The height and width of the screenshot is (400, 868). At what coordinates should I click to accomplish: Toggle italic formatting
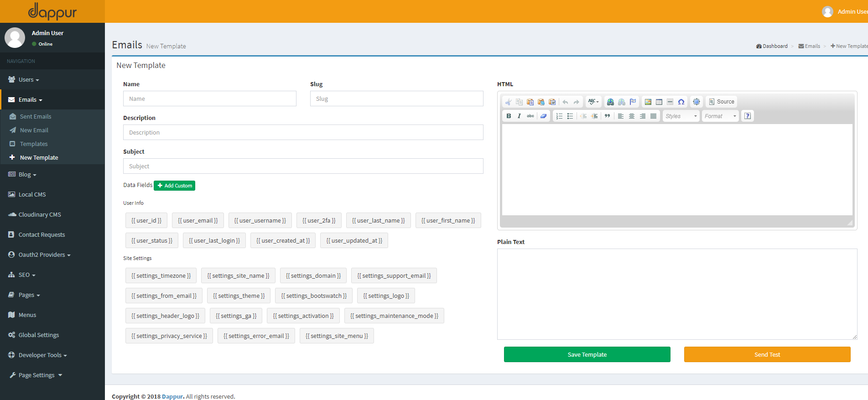click(519, 116)
